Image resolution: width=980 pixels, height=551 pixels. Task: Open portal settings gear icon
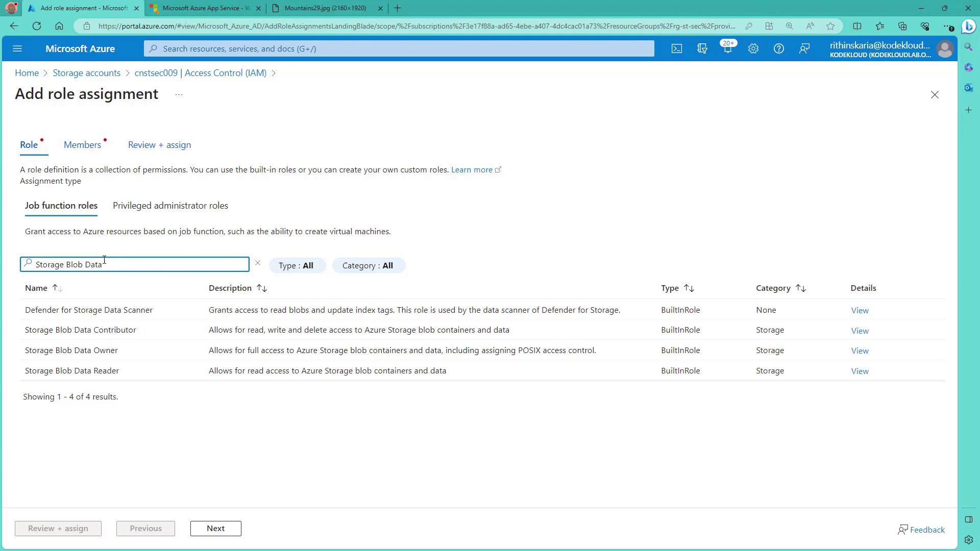click(753, 48)
